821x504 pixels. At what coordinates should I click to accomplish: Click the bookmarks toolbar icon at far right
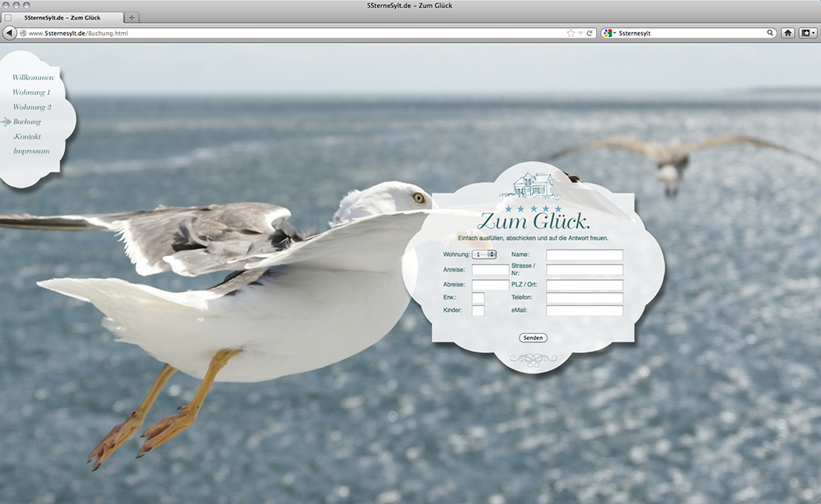[808, 33]
